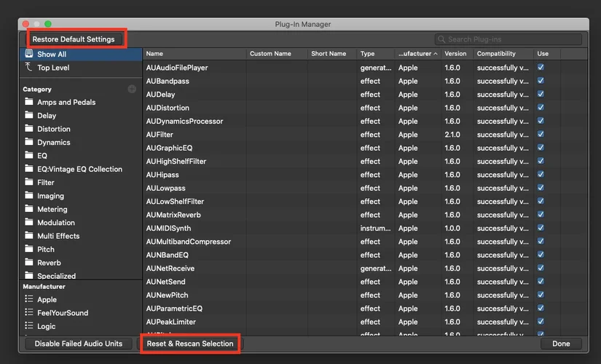
Task: Click Restore Default Settings button
Action: point(74,39)
